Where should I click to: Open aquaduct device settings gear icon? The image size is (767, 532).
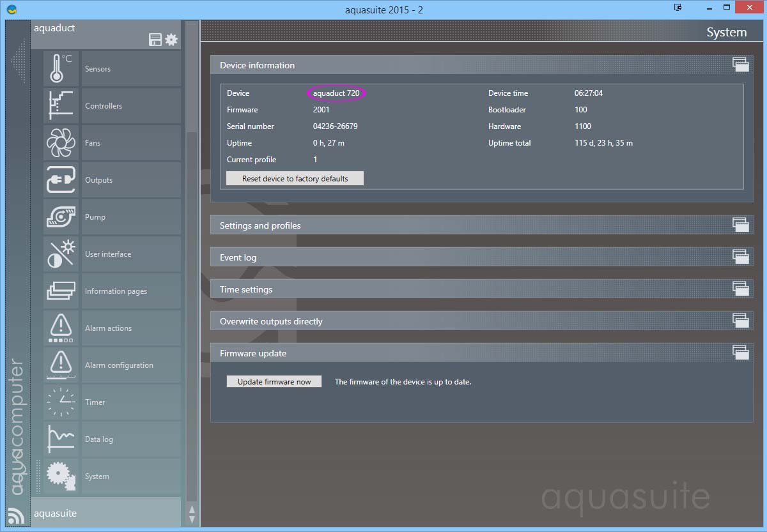(171, 40)
